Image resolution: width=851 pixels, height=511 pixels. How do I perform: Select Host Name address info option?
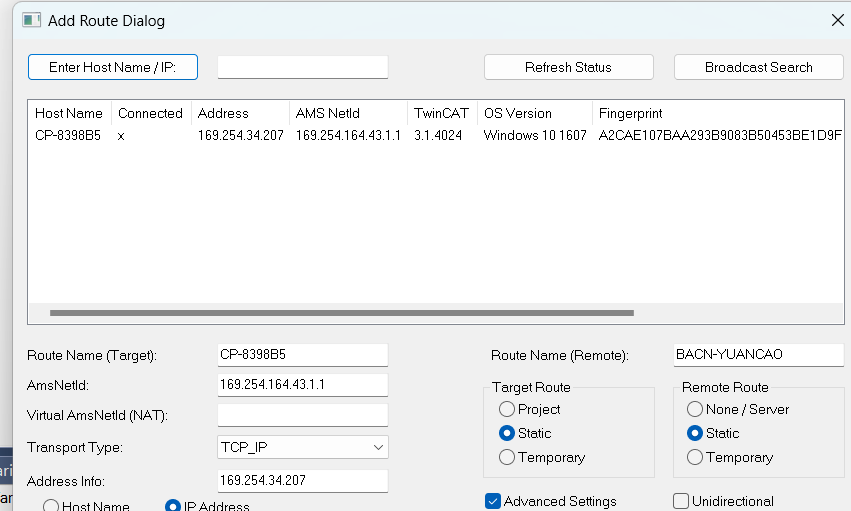point(86,506)
